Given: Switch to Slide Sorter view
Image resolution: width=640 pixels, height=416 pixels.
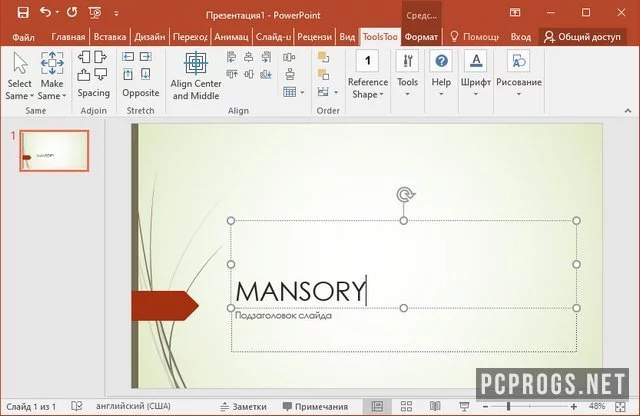Looking at the screenshot, I should [406, 406].
